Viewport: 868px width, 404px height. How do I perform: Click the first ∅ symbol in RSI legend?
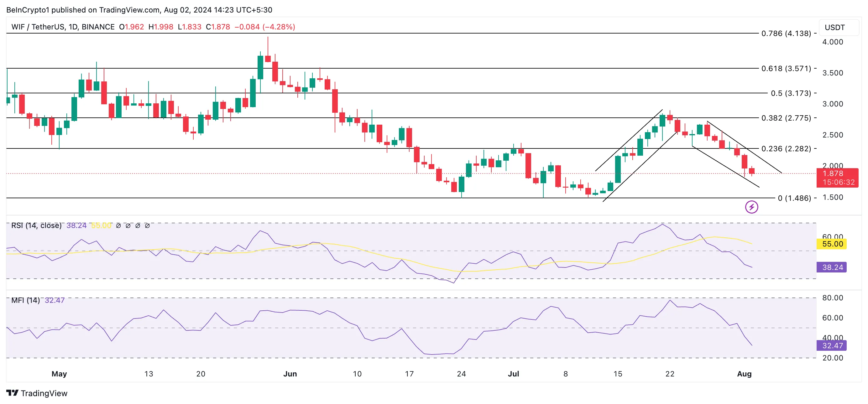click(x=118, y=225)
